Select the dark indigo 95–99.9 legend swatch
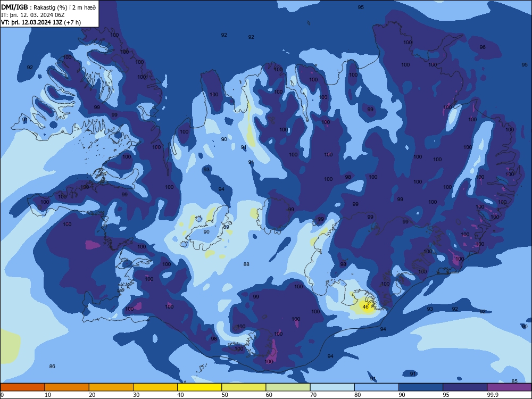This screenshot has height=399, width=532. coord(465,387)
